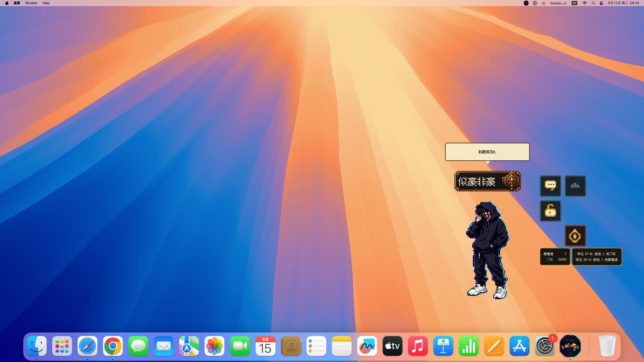Launch Freeform from the Dock

point(367,346)
